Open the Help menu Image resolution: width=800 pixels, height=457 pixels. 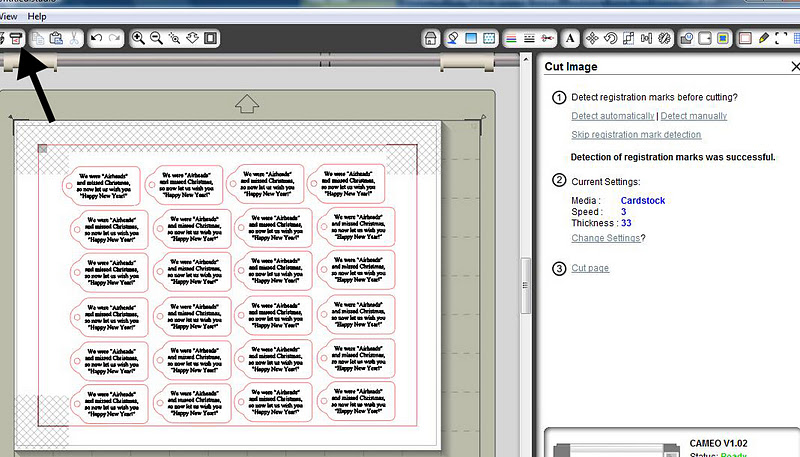37,16
